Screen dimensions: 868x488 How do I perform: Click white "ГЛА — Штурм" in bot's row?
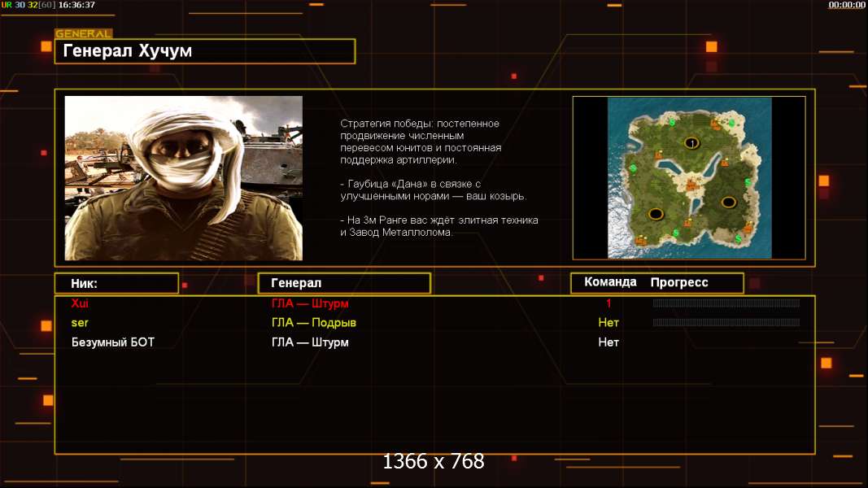tap(310, 342)
